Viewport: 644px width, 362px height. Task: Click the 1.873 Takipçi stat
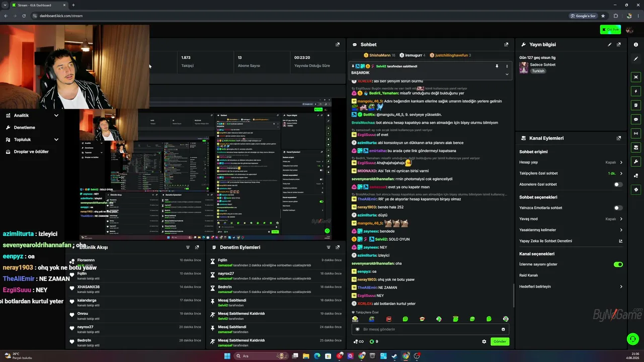(x=187, y=61)
